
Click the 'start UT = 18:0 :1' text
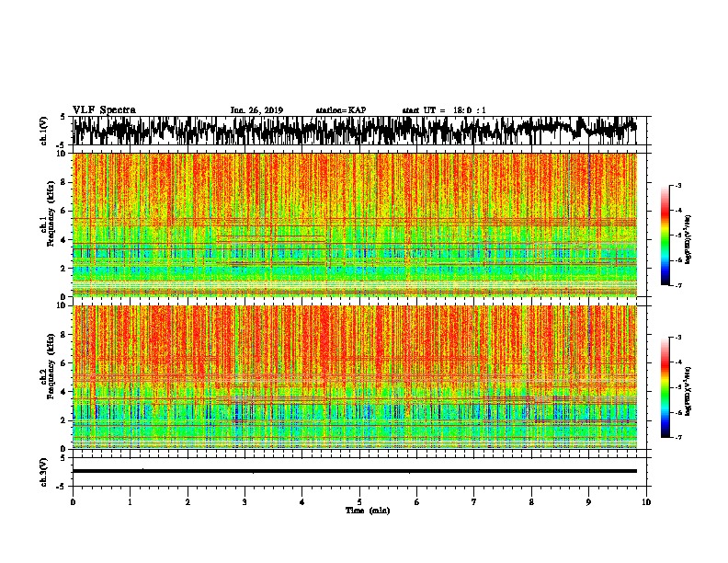tap(444, 110)
